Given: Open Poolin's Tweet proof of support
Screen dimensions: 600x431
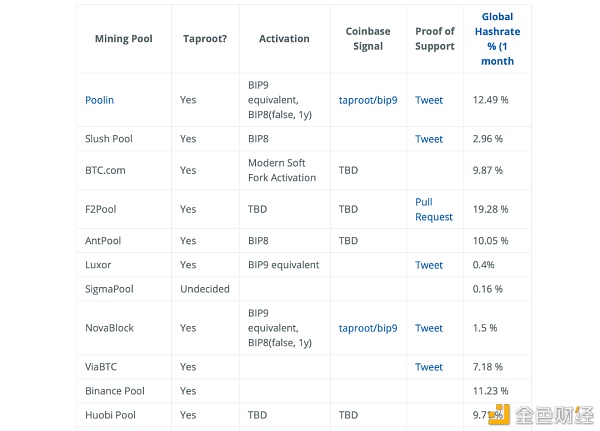Looking at the screenshot, I should point(429,100).
